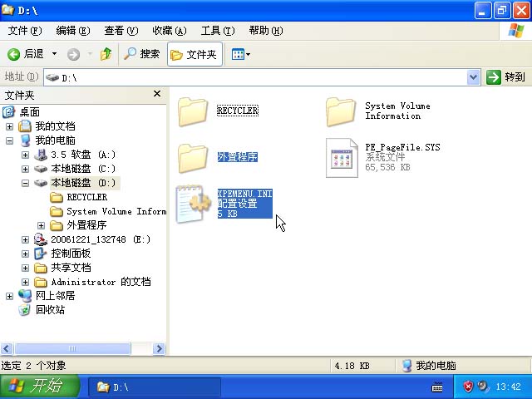Screen dimensions: 532x399
Task: Collapse the 我的电脑 tree node
Action: (9, 140)
